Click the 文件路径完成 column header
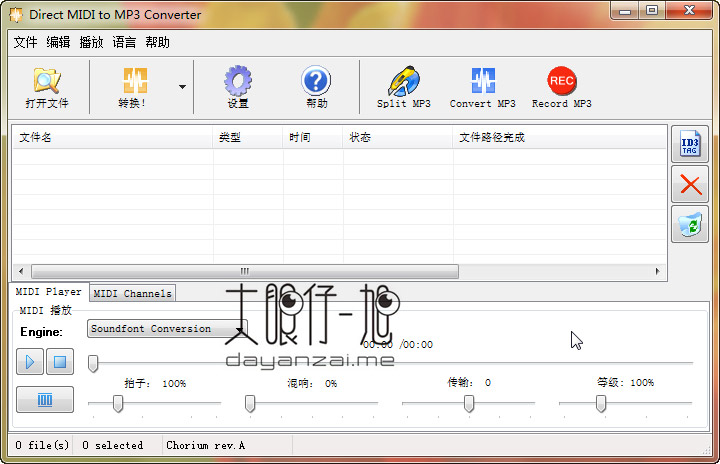The width and height of the screenshot is (720, 464). pos(560,137)
